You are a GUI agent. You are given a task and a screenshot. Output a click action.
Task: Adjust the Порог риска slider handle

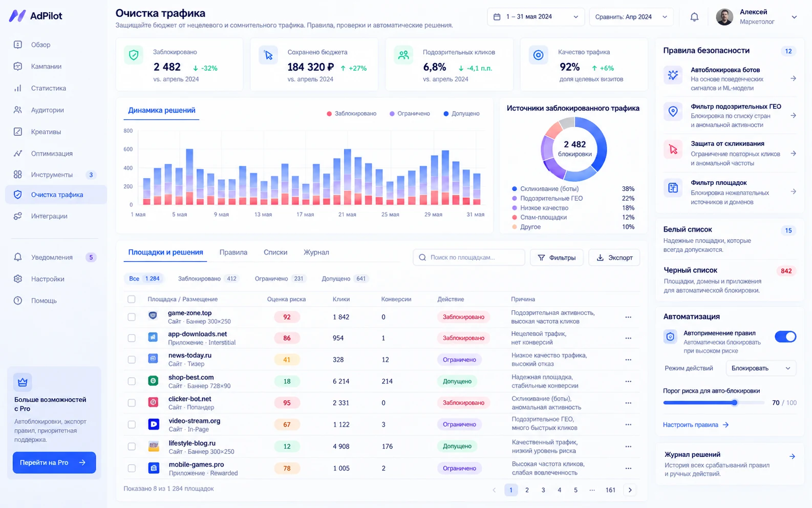tap(735, 403)
